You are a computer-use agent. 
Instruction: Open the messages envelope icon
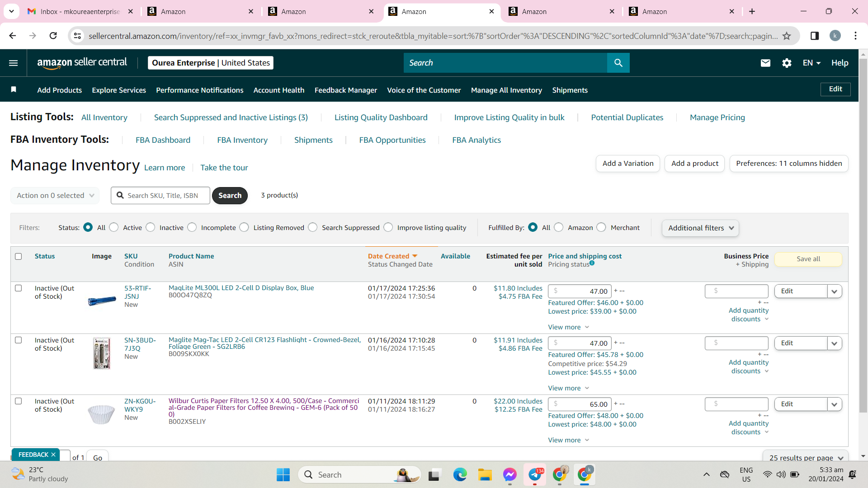pos(765,63)
